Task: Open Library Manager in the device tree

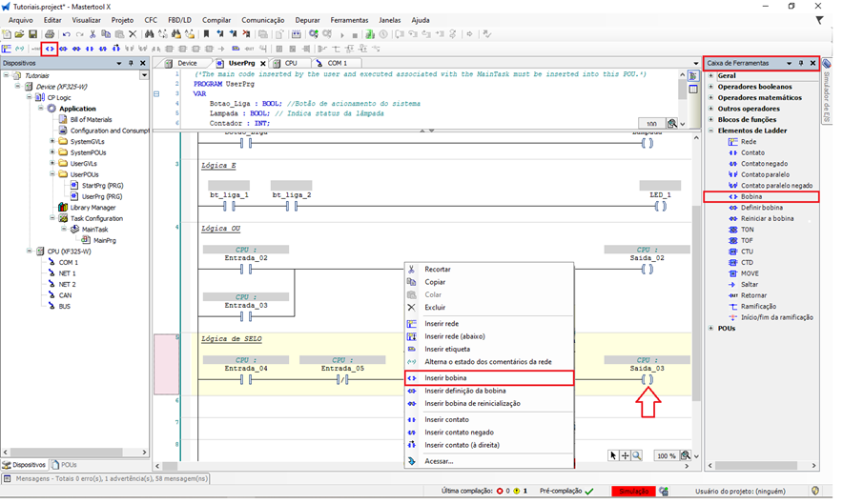Action: pos(92,207)
